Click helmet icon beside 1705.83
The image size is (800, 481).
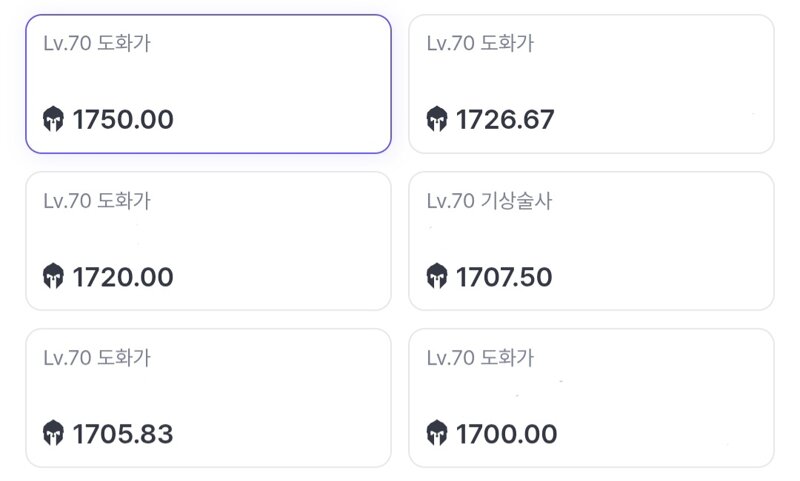53,433
